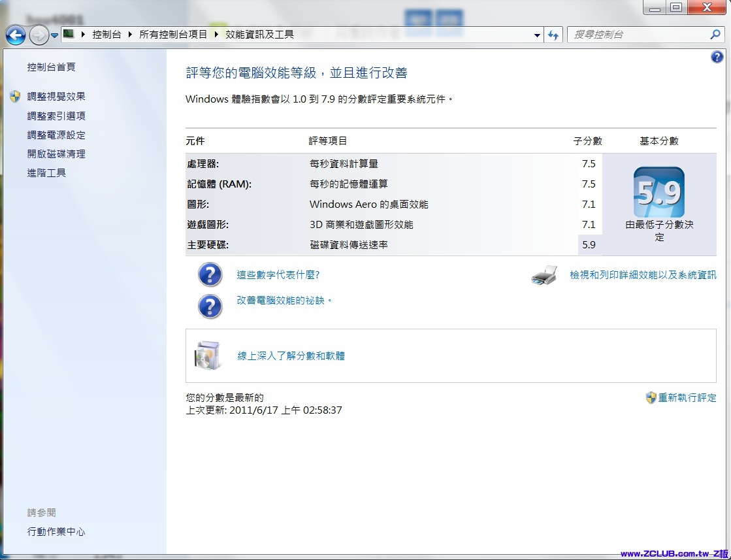Open 控制台首頁 in the sidebar
This screenshot has width=731, height=560.
(x=52, y=67)
